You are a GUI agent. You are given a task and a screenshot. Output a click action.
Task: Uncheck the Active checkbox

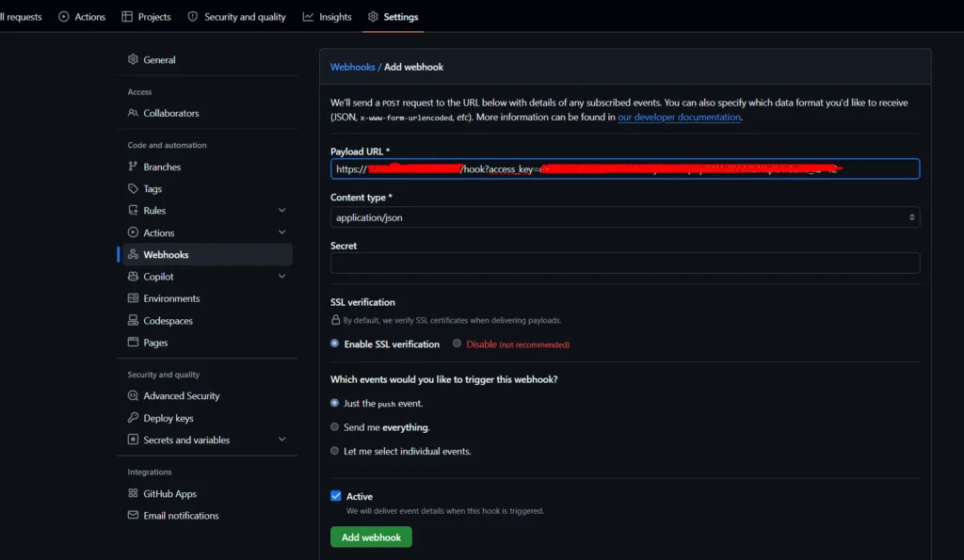tap(336, 496)
